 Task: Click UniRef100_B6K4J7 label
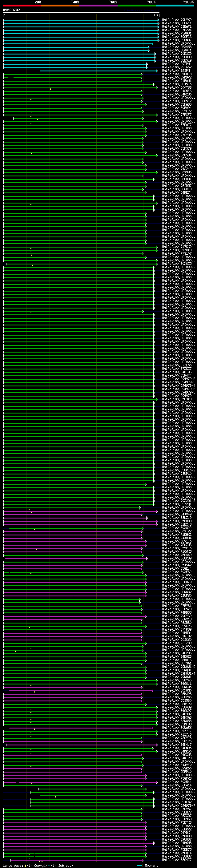(177, 744)
